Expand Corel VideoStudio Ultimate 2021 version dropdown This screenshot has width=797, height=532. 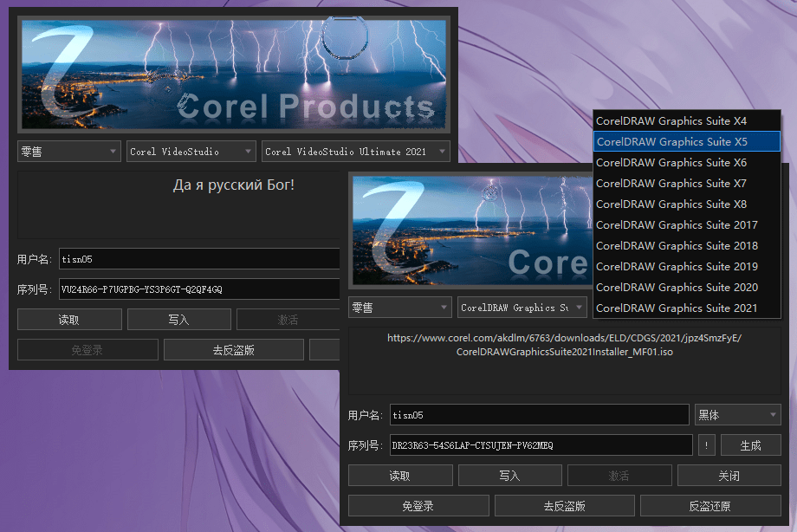coord(356,152)
